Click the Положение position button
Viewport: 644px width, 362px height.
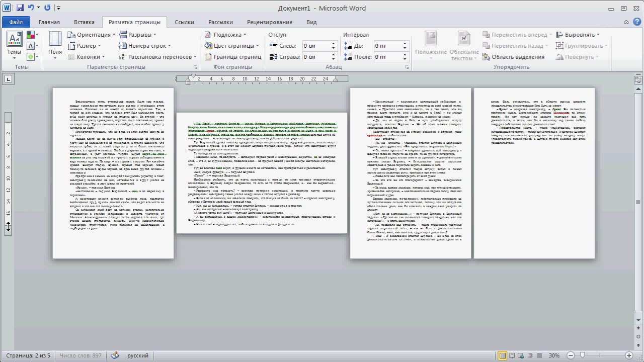(431, 46)
